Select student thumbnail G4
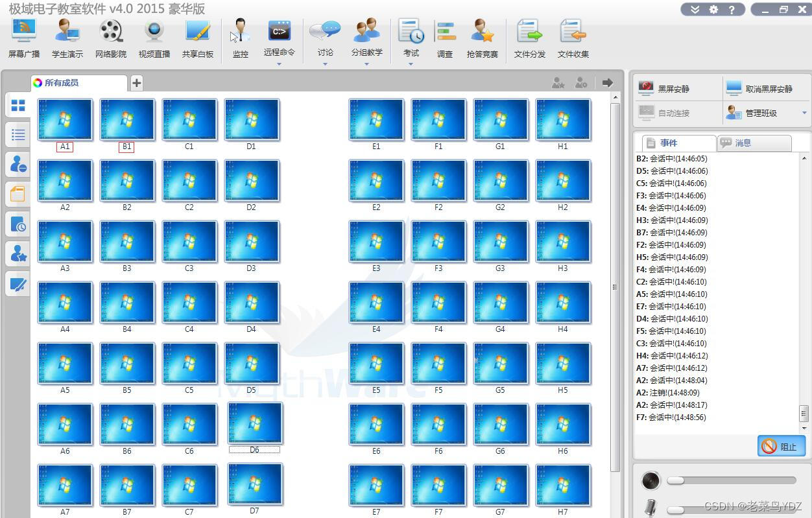Screen dimensions: 812x518 tap(501, 302)
